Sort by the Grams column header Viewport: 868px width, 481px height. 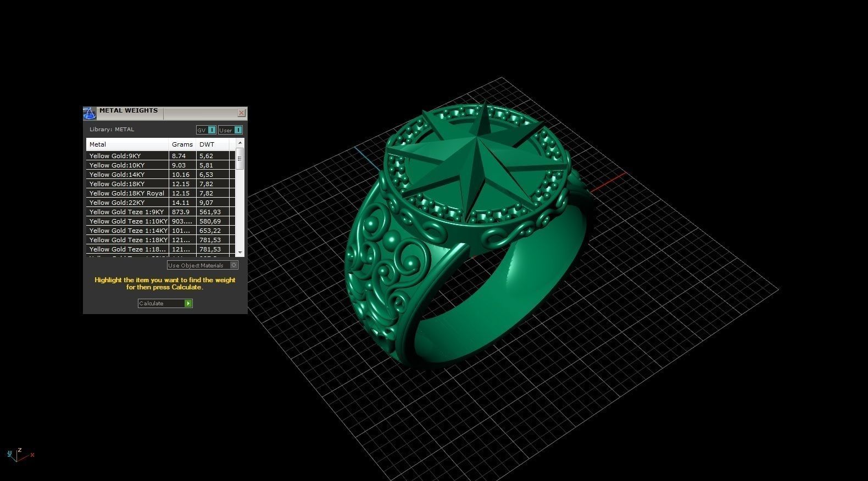182,144
